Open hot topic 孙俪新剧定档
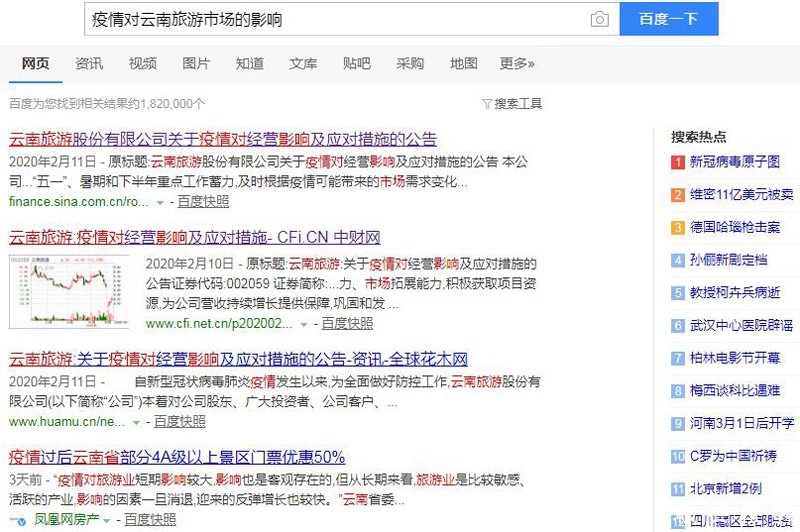This screenshot has height=532, width=800. 729,260
